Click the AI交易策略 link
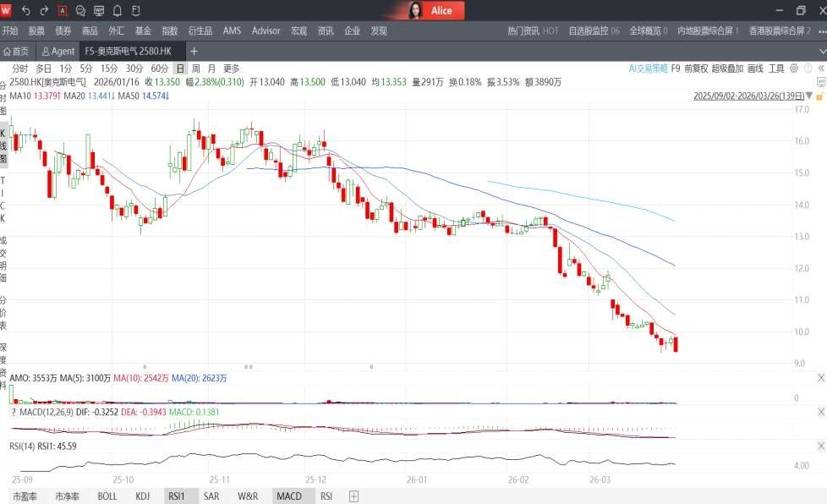The height and width of the screenshot is (504, 827). (648, 68)
